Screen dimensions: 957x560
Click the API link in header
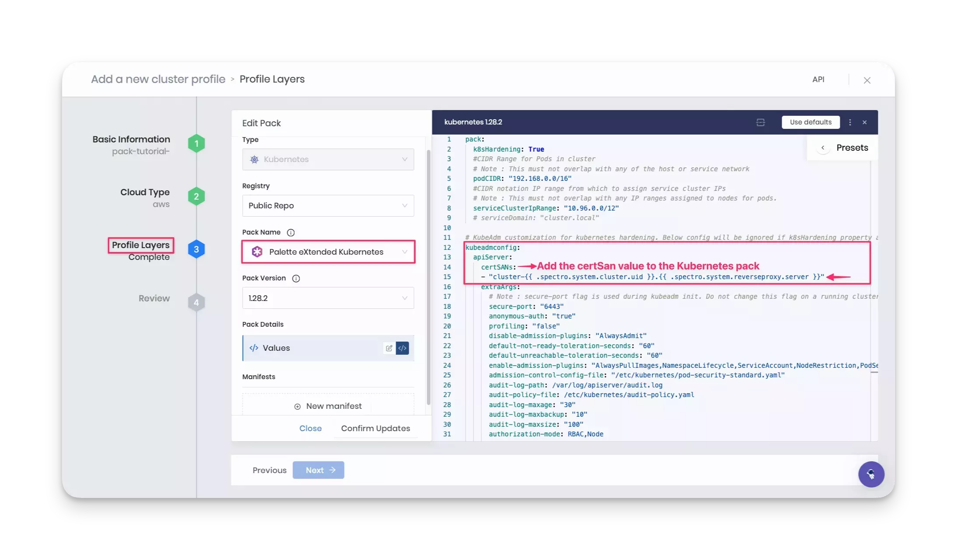(818, 80)
